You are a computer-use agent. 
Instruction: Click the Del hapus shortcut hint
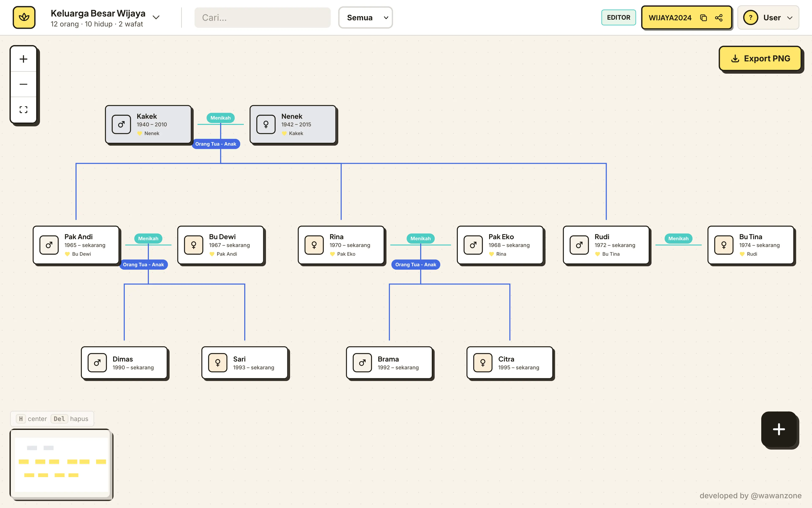pyautogui.click(x=69, y=419)
